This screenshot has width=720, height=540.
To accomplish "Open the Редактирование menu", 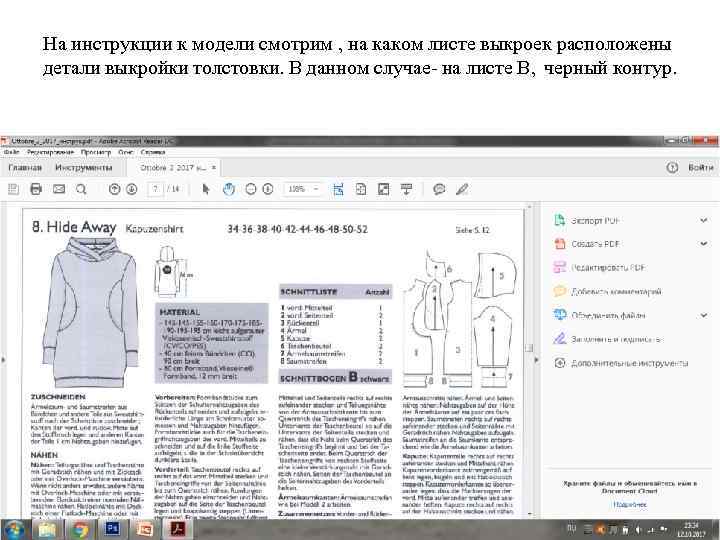I will coord(50,153).
